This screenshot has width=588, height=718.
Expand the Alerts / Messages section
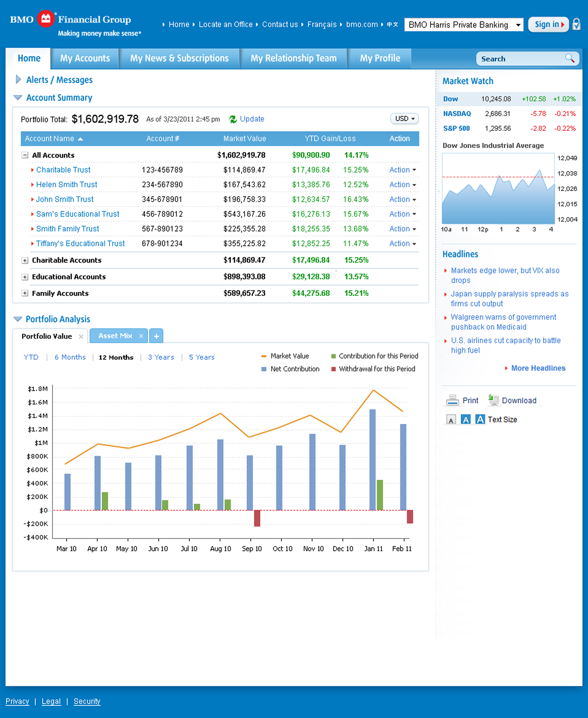point(19,80)
